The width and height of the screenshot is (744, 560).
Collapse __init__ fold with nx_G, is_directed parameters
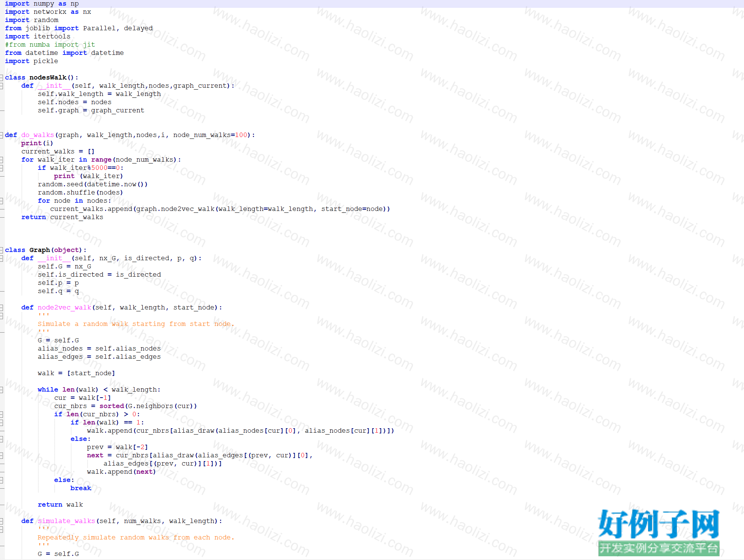tap(1, 258)
